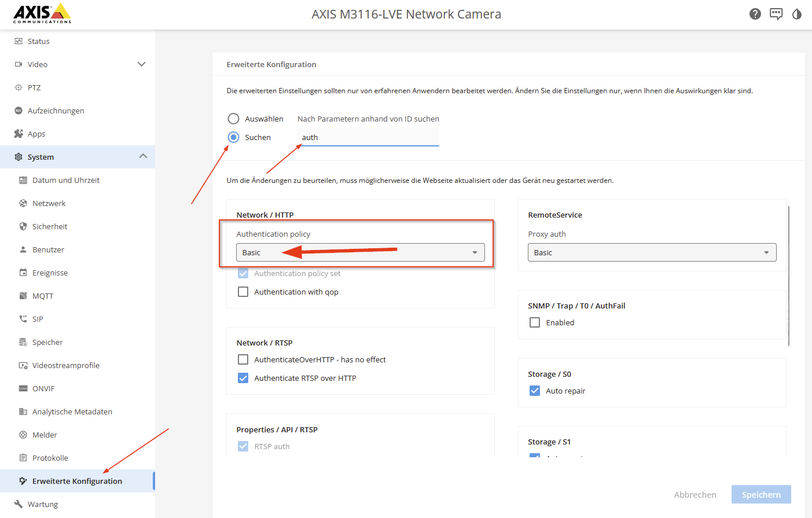Viewport: 812px width, 518px height.
Task: Click the Speichern button
Action: tap(760, 494)
